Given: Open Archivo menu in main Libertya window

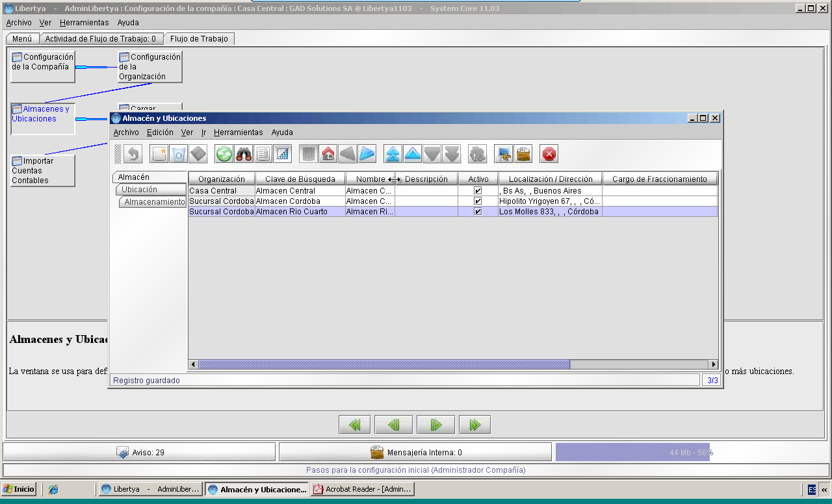Looking at the screenshot, I should (19, 23).
